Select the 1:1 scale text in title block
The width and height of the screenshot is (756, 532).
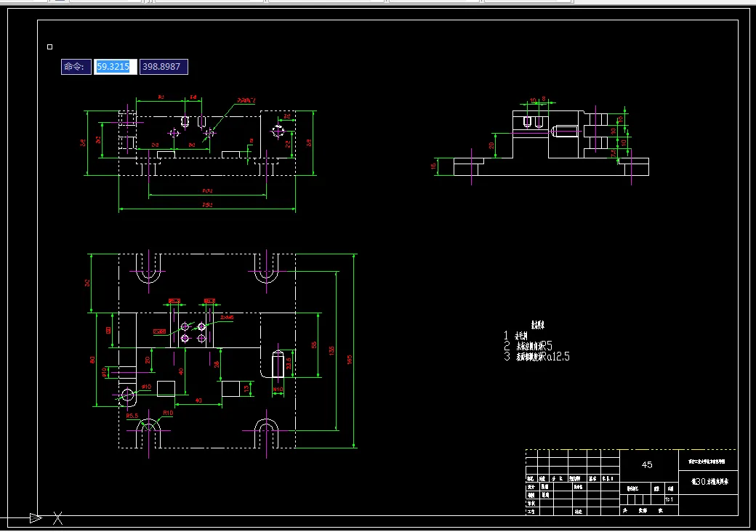pyautogui.click(x=669, y=500)
